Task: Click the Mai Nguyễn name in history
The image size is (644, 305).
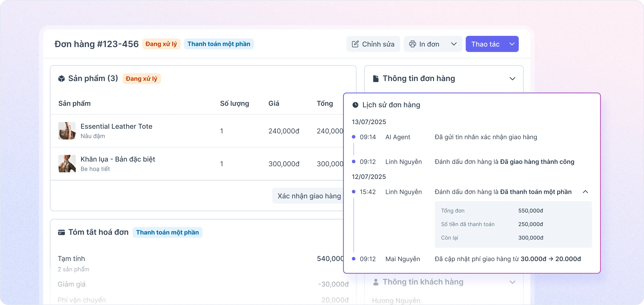Action: click(402, 259)
